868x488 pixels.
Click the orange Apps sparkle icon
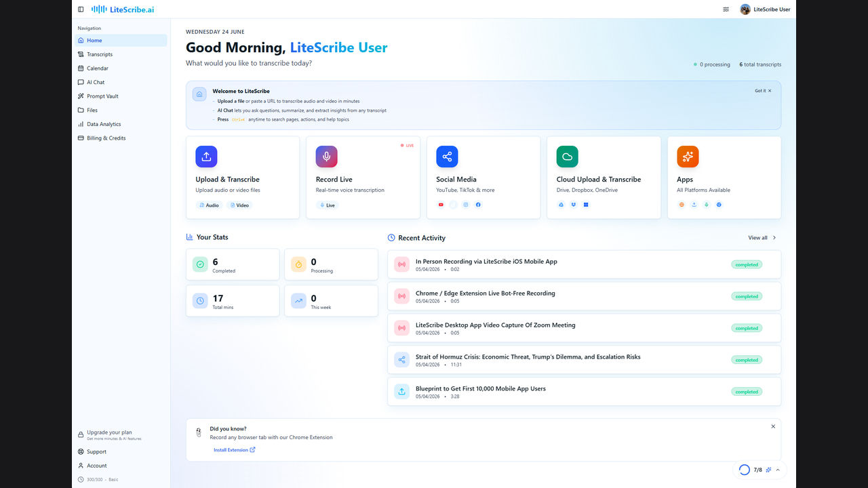click(688, 157)
